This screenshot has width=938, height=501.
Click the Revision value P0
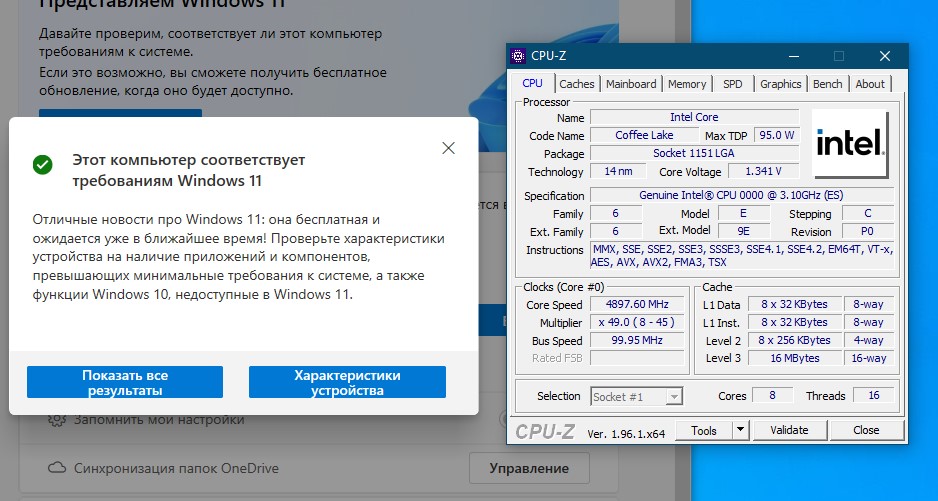868,231
